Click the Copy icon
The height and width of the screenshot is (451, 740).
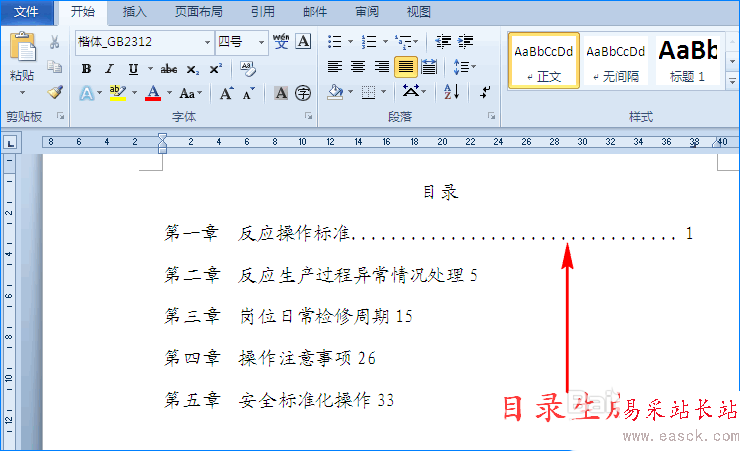coord(54,67)
